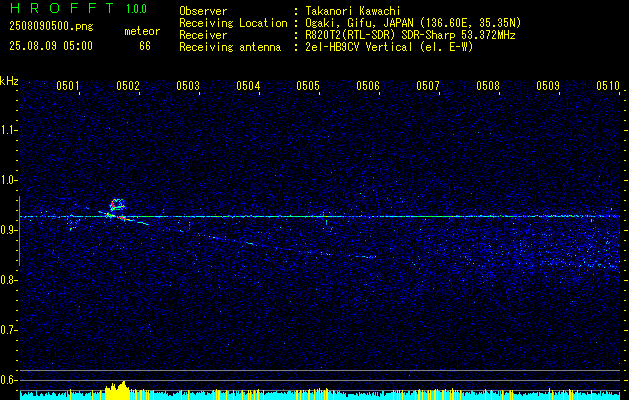Click the Observer label

203,11
